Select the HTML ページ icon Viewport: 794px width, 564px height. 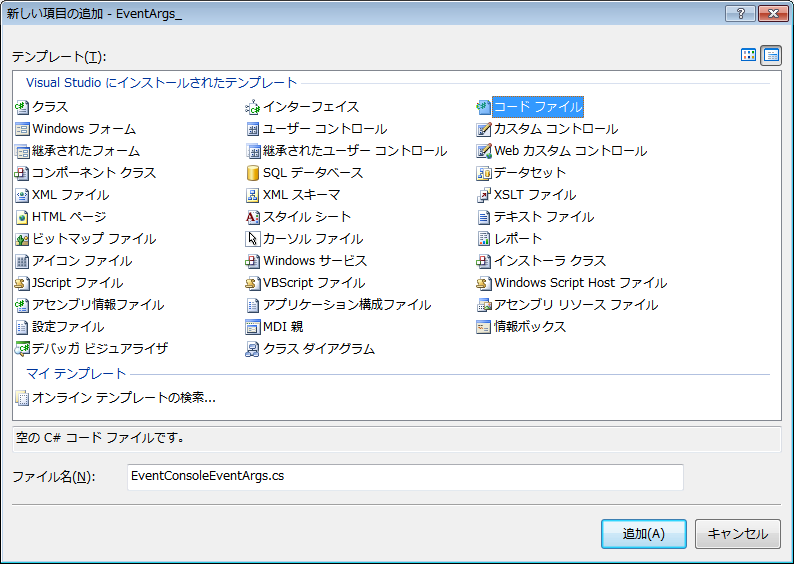22,217
